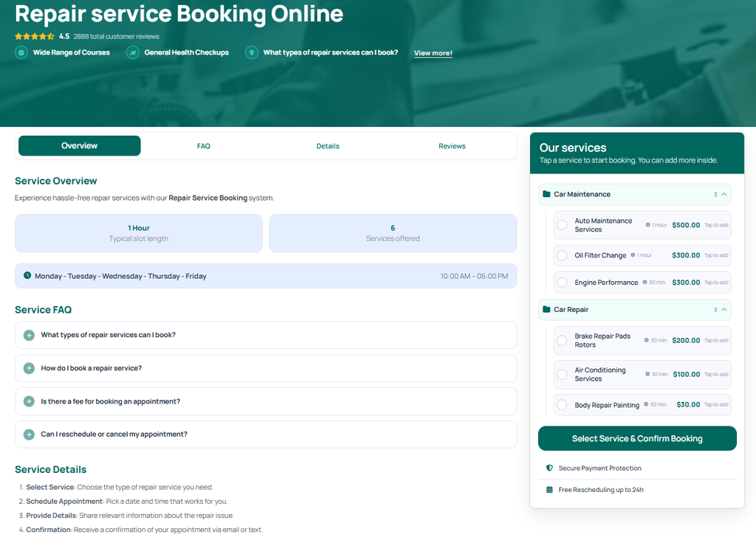Click the 6 Services offered card
The width and height of the screenshot is (756, 540).
pos(393,233)
